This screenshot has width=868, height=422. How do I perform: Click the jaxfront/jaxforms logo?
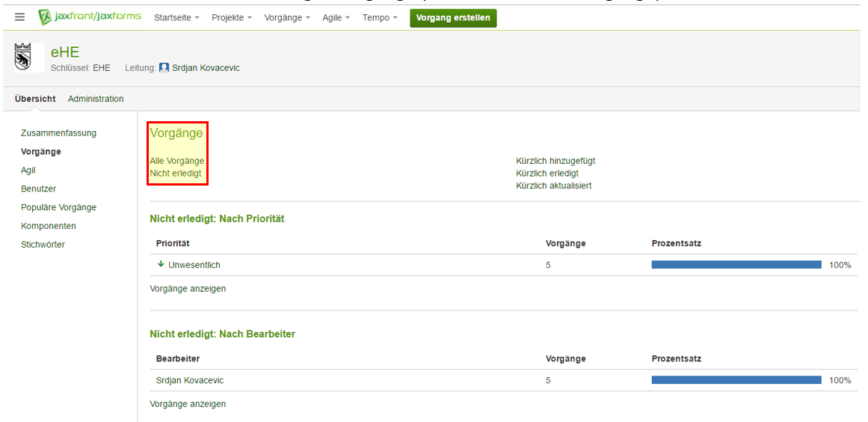(90, 17)
